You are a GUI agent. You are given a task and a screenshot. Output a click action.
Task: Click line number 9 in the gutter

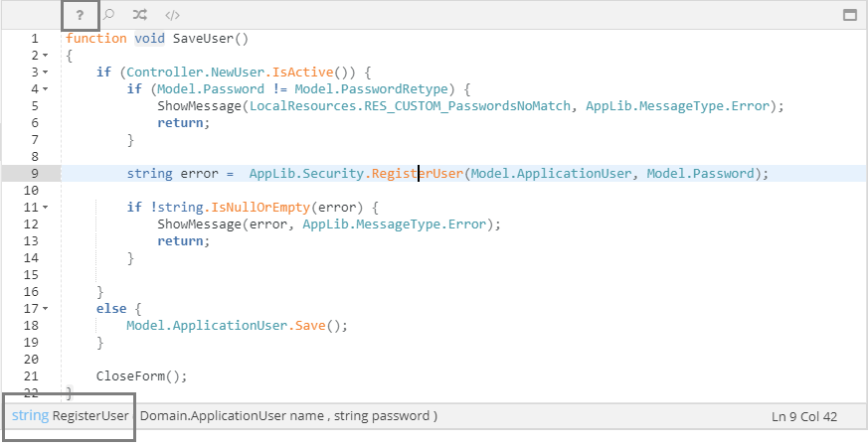point(33,173)
